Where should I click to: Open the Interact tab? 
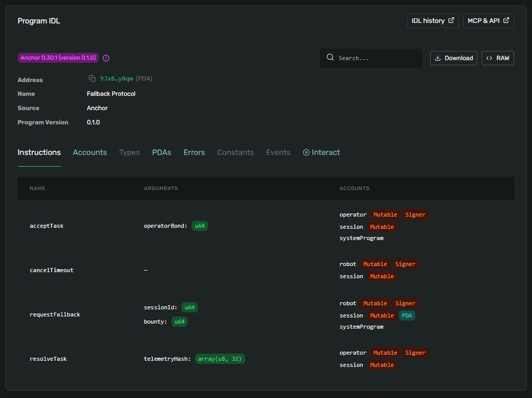point(322,152)
